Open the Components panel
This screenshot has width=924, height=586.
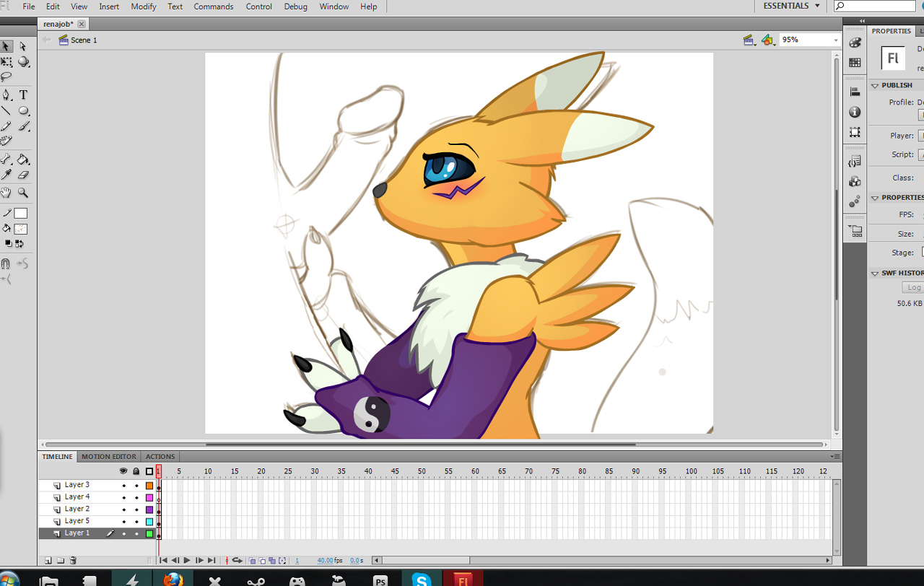coord(855,181)
